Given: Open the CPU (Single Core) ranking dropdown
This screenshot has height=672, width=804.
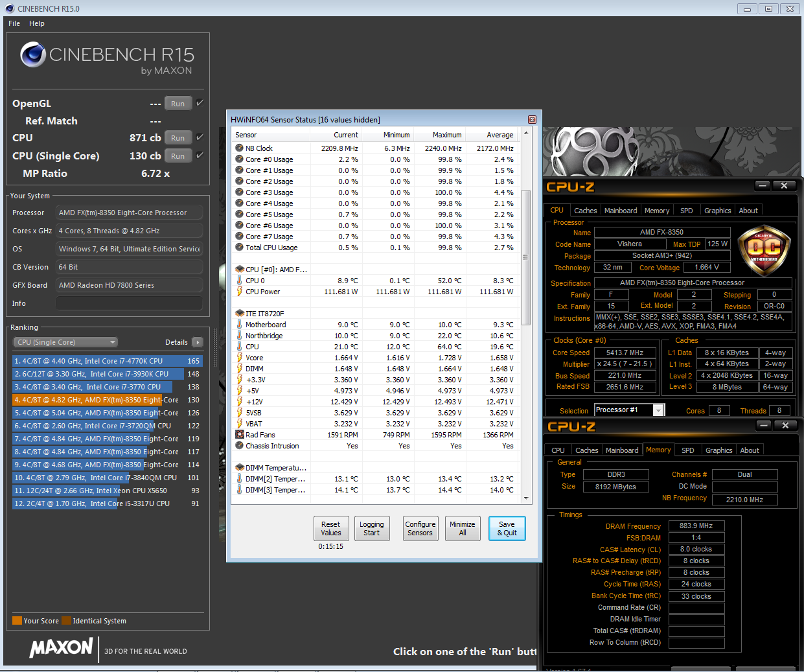Looking at the screenshot, I should [65, 342].
